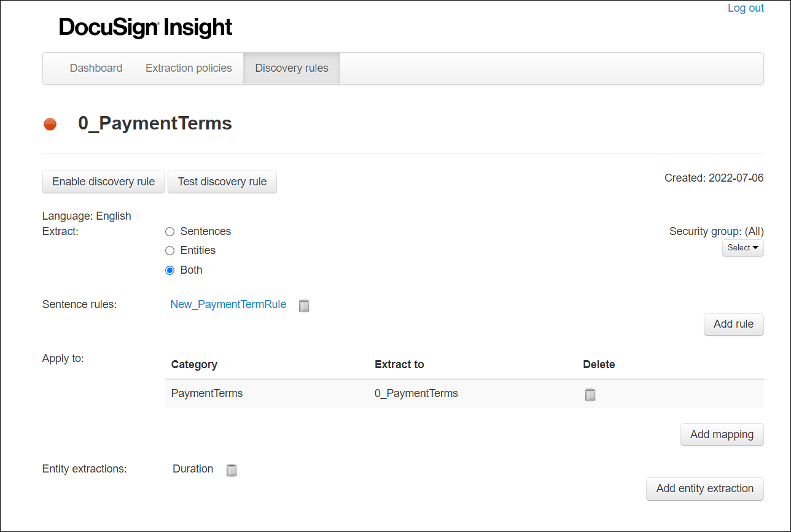Viewport: 791px width, 532px height.
Task: Add a new sentence rule
Action: point(733,324)
